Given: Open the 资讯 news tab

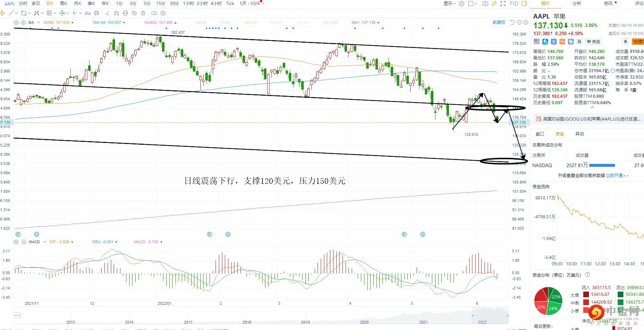Looking at the screenshot, I should point(608,4).
